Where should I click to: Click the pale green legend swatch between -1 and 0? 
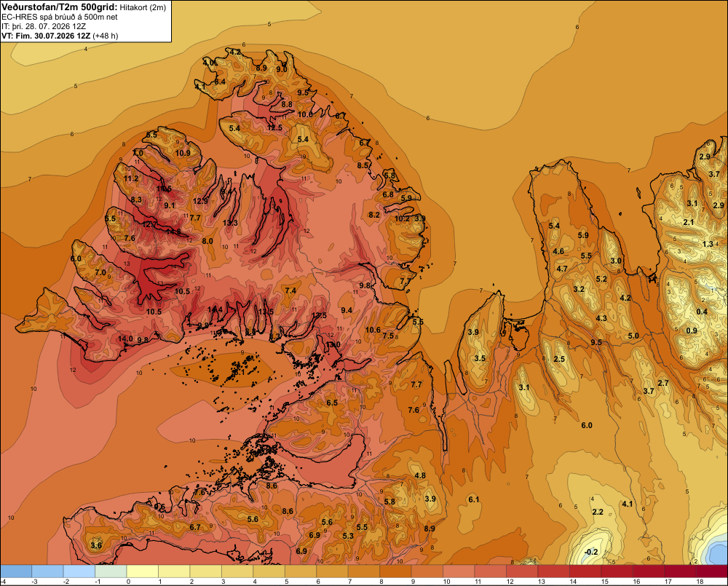tap(111, 571)
